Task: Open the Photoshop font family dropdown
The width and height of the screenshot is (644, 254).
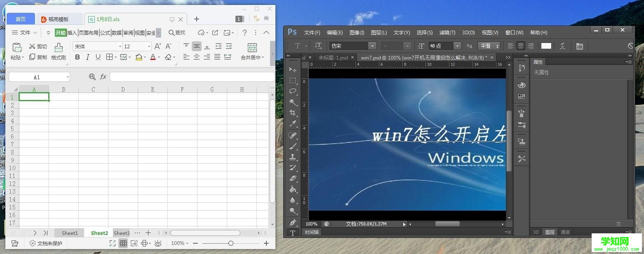Action: pos(373,46)
